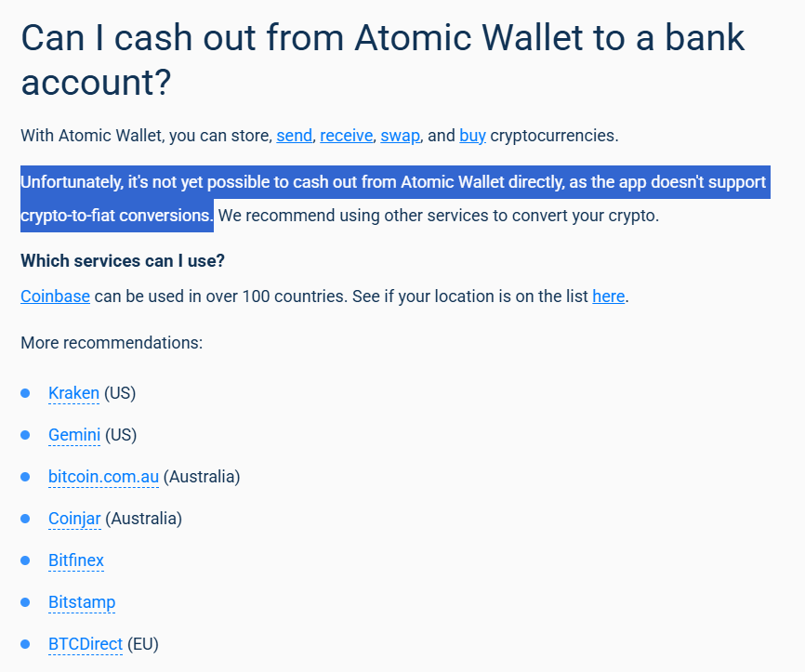The height and width of the screenshot is (672, 805).
Task: Open the Bitfinex link
Action: click(76, 560)
